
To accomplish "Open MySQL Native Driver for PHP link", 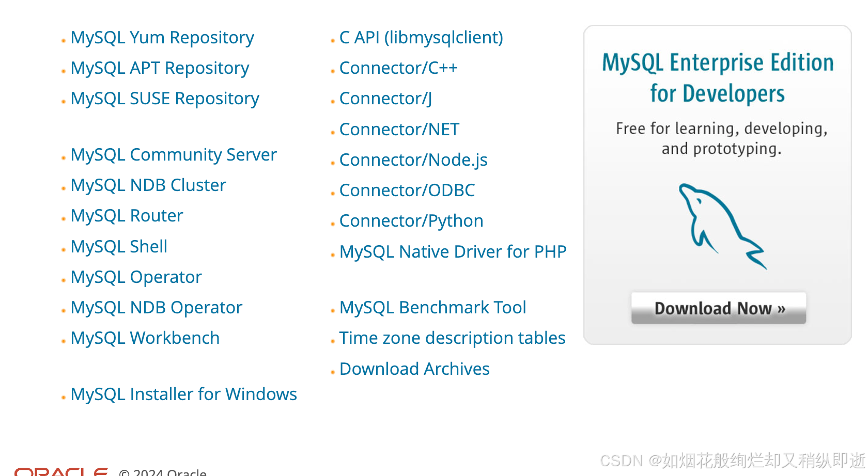I will [453, 252].
